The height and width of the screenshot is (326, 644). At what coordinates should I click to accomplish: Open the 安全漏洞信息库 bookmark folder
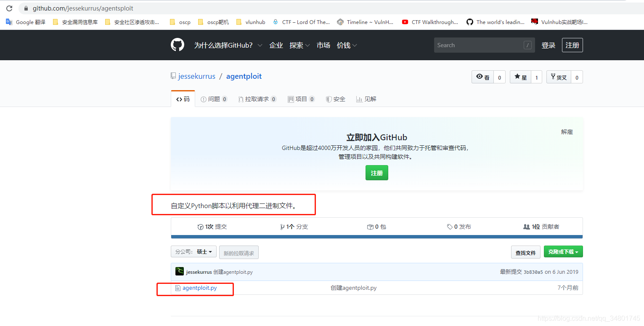75,22
